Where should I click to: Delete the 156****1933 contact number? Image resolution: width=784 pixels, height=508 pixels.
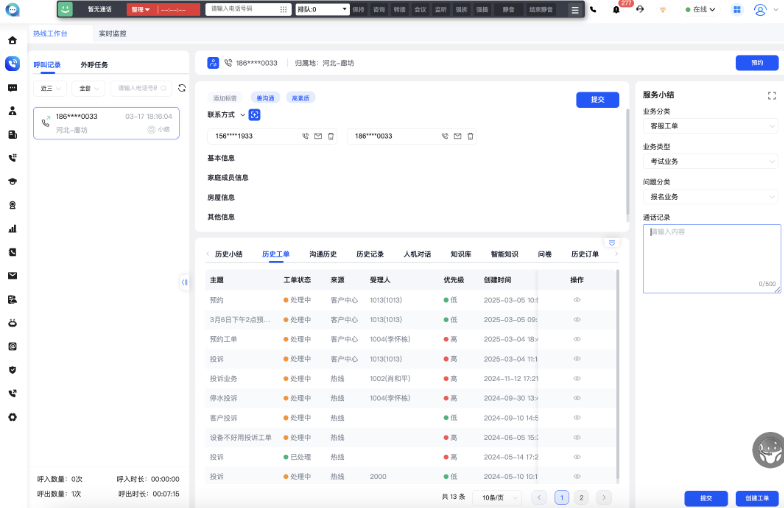[331, 136]
